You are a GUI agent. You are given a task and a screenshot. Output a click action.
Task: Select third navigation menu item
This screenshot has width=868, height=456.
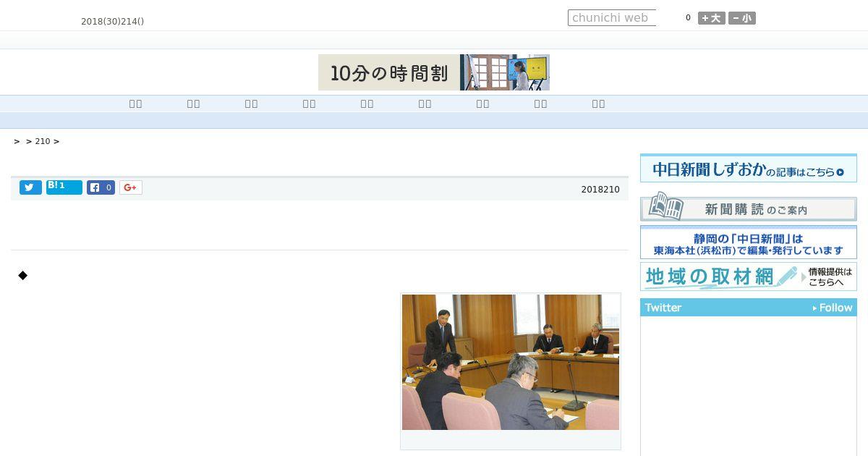[x=252, y=104]
